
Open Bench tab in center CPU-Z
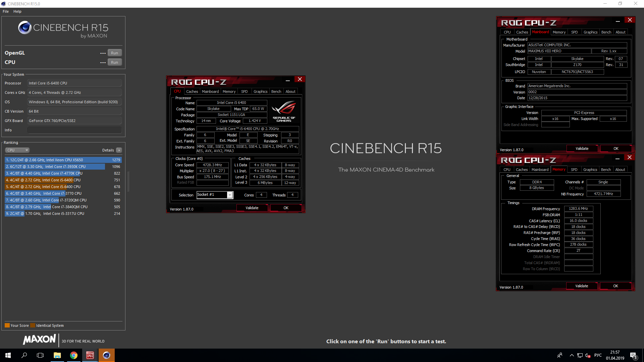tap(276, 92)
